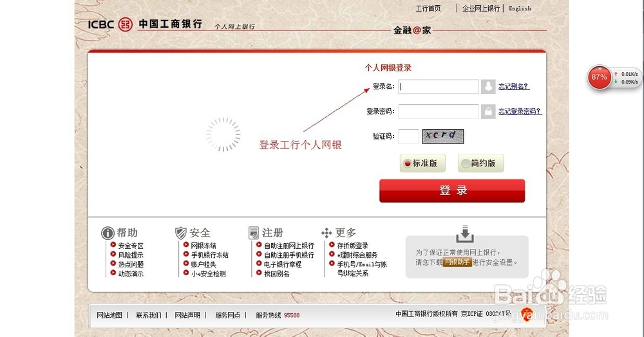Screen dimensions: 644x337
Task: Click the user keyboard icon beside login name
Action: click(x=488, y=87)
